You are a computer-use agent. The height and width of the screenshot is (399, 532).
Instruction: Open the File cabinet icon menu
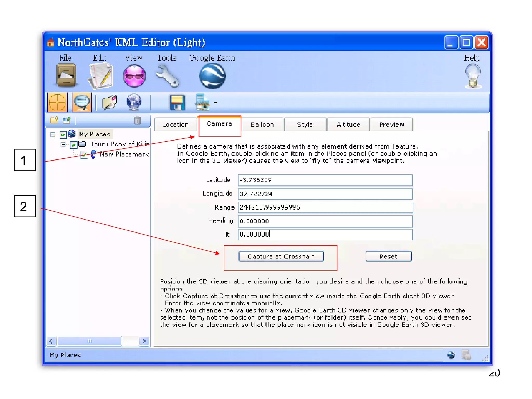66,76
